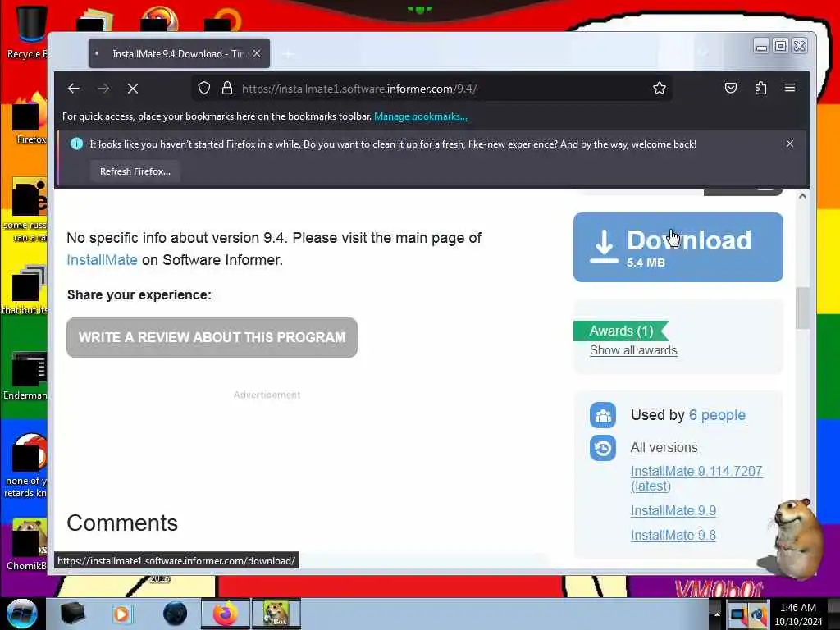The height and width of the screenshot is (630, 840).
Task: Show hidden system tray icons arrow
Action: click(x=716, y=614)
